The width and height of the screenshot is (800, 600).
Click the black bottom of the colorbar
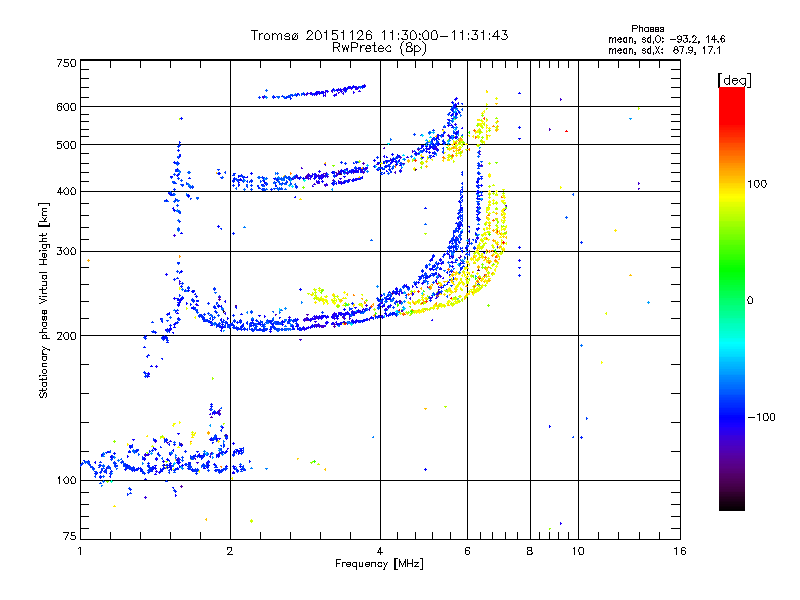tap(732, 503)
